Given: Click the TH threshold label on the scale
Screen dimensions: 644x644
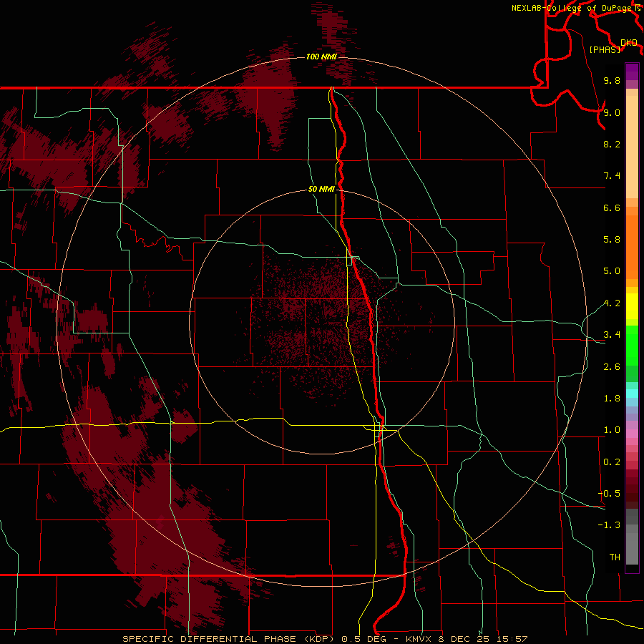Looking at the screenshot, I should click(615, 557).
